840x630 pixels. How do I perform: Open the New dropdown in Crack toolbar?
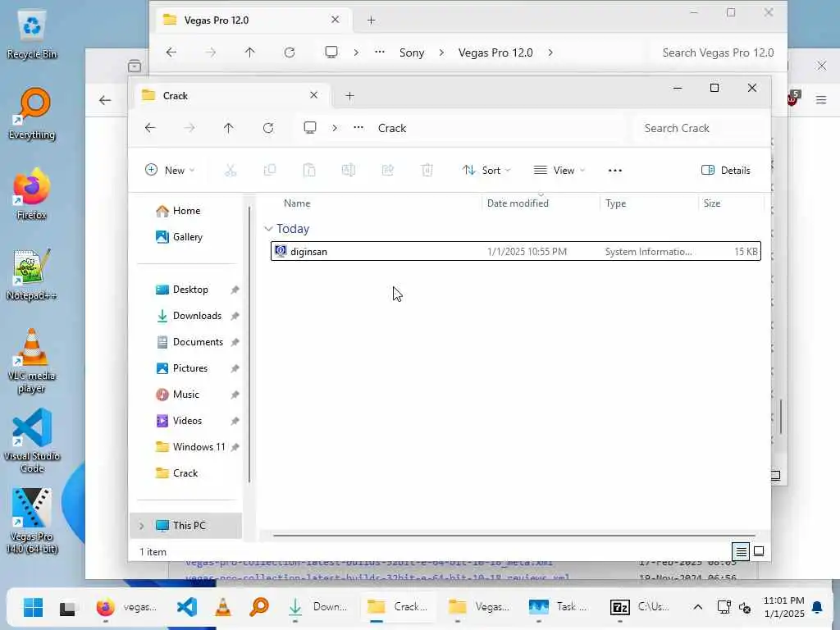(x=170, y=171)
